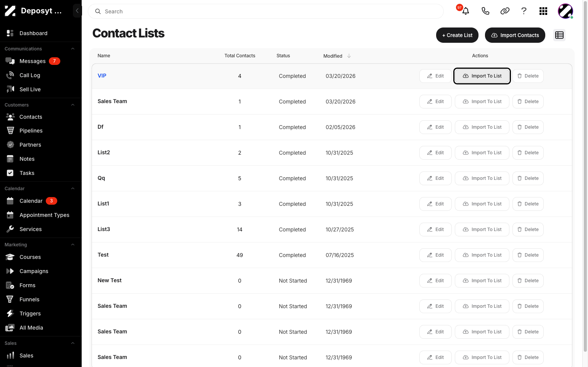Click the List1 name cell
588x367 pixels.
coord(103,204)
